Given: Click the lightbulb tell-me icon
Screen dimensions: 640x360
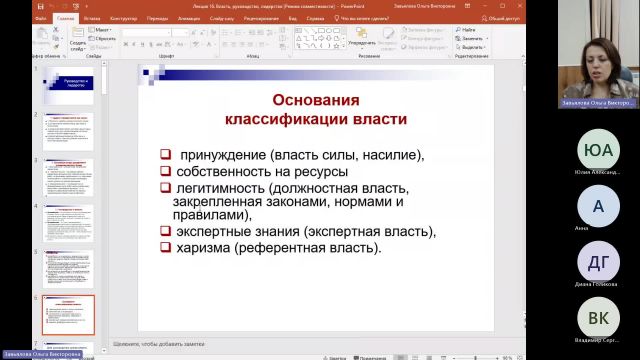Looking at the screenshot, I should tap(337, 18).
